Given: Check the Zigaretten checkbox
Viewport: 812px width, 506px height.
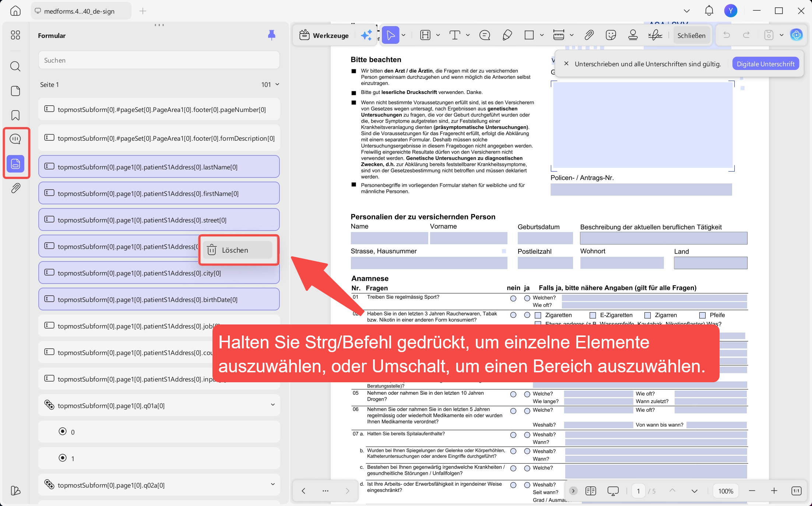Looking at the screenshot, I should click(x=538, y=315).
